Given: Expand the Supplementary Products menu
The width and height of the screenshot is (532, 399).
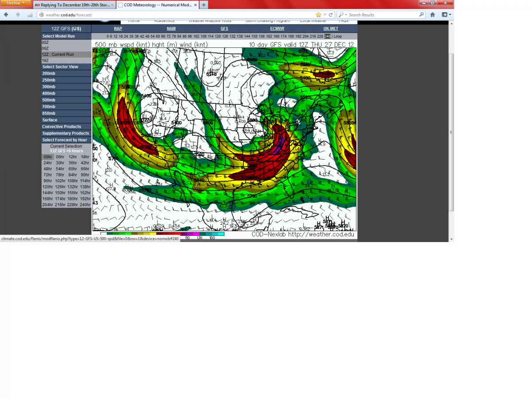Looking at the screenshot, I should [66, 133].
